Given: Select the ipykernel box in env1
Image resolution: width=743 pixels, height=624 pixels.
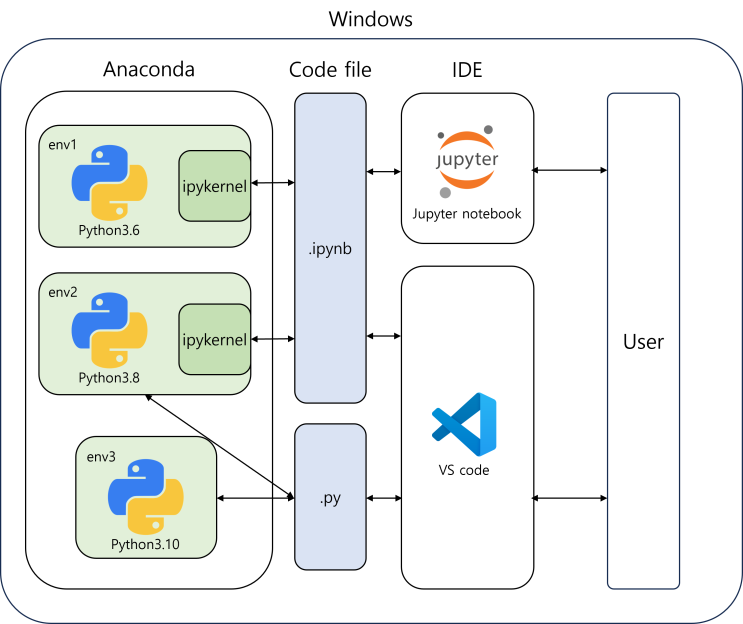Looking at the screenshot, I should coord(215,186).
